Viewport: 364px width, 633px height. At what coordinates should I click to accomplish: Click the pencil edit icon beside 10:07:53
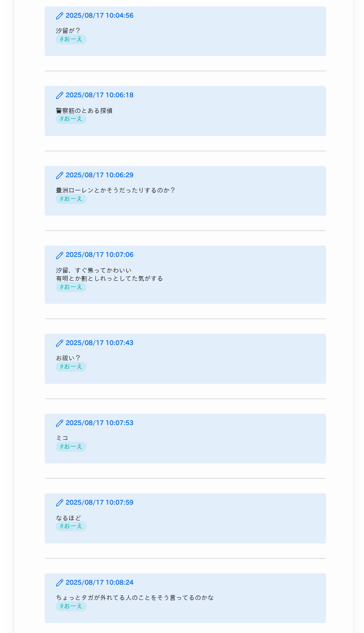60,423
